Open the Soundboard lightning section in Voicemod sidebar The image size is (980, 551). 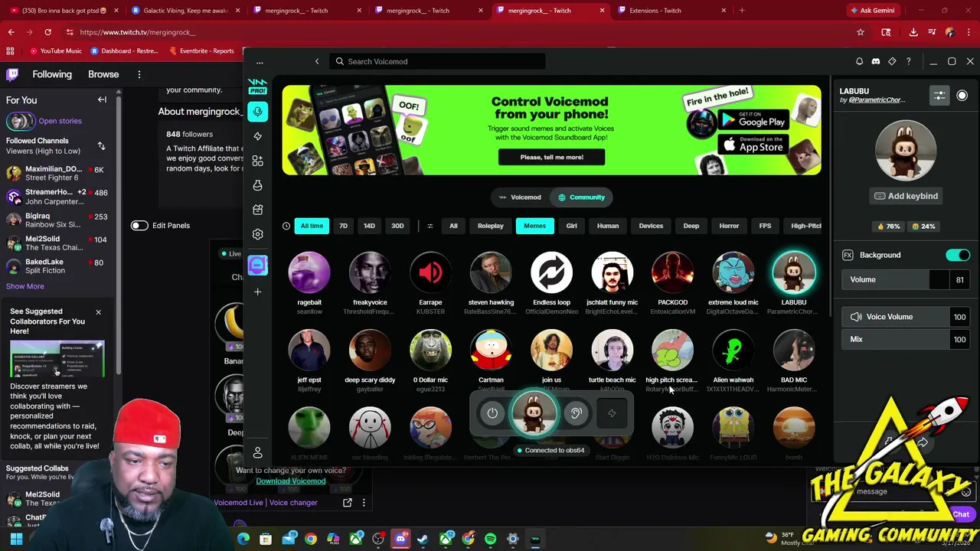pyautogui.click(x=257, y=136)
